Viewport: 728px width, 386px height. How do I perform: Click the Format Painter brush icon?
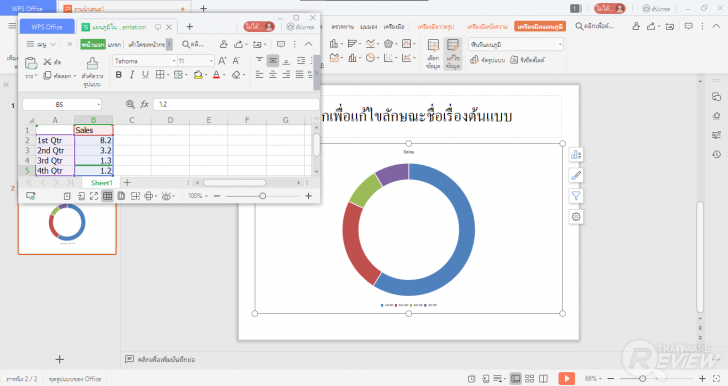[92, 63]
